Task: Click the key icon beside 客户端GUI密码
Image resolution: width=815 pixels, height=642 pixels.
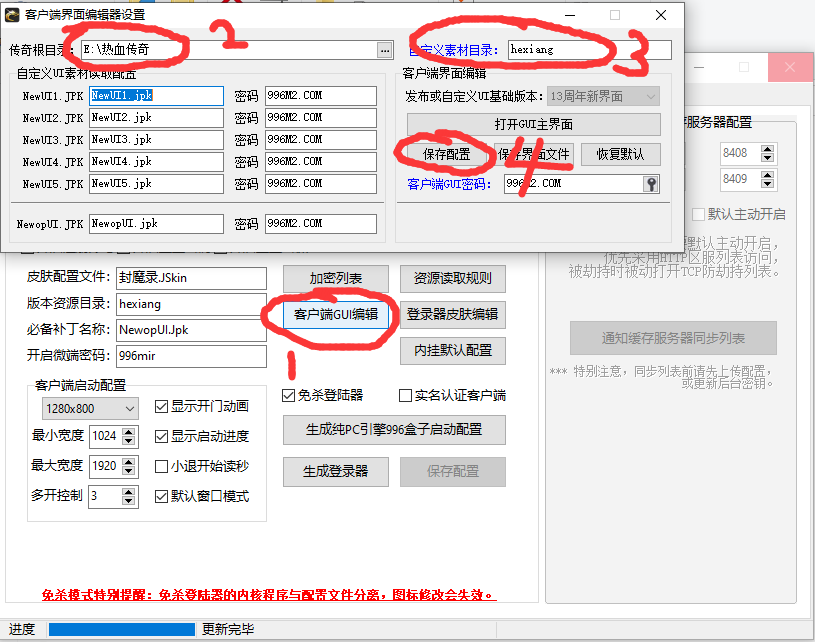Action: 651,184
